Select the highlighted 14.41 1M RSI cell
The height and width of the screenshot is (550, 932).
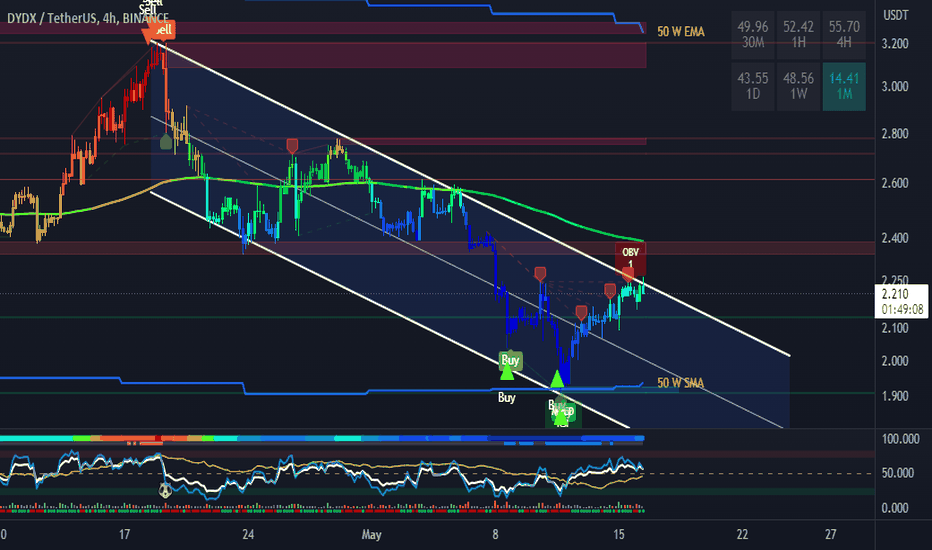[844, 87]
